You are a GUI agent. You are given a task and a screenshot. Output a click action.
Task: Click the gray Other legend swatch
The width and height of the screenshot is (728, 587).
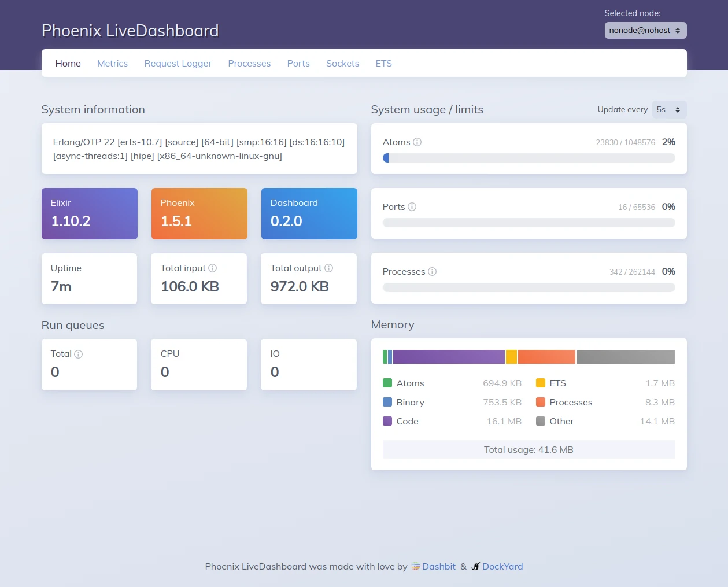click(541, 421)
